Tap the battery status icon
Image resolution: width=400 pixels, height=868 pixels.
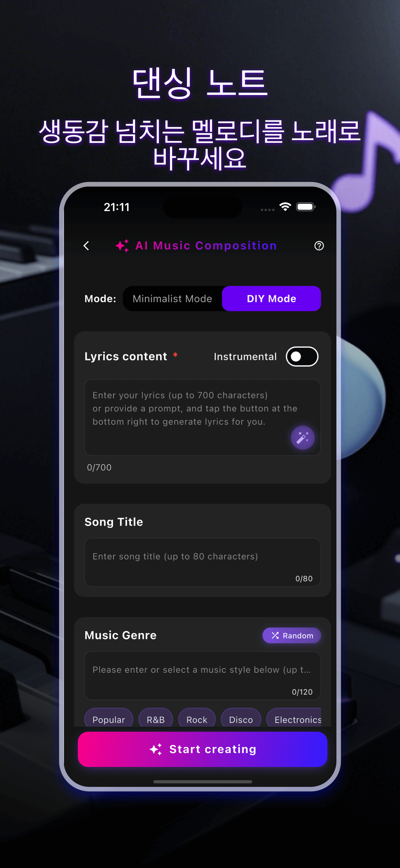[306, 206]
